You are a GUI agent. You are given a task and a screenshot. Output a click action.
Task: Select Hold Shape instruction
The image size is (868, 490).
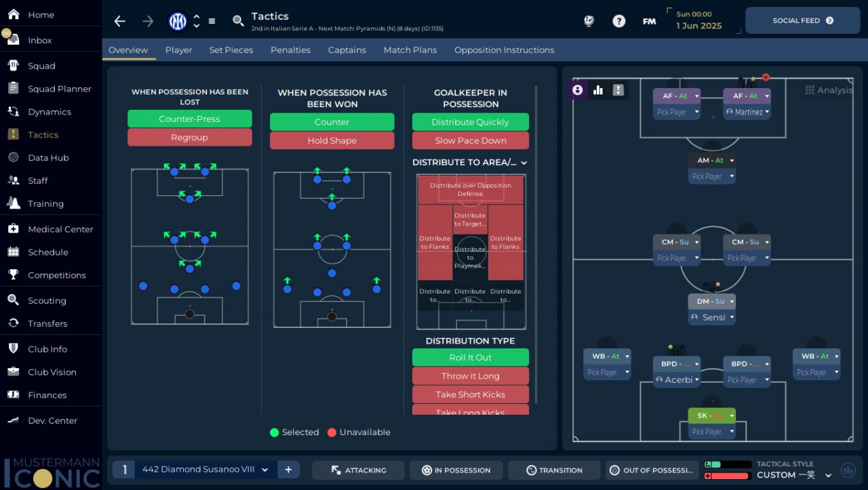[x=332, y=140]
